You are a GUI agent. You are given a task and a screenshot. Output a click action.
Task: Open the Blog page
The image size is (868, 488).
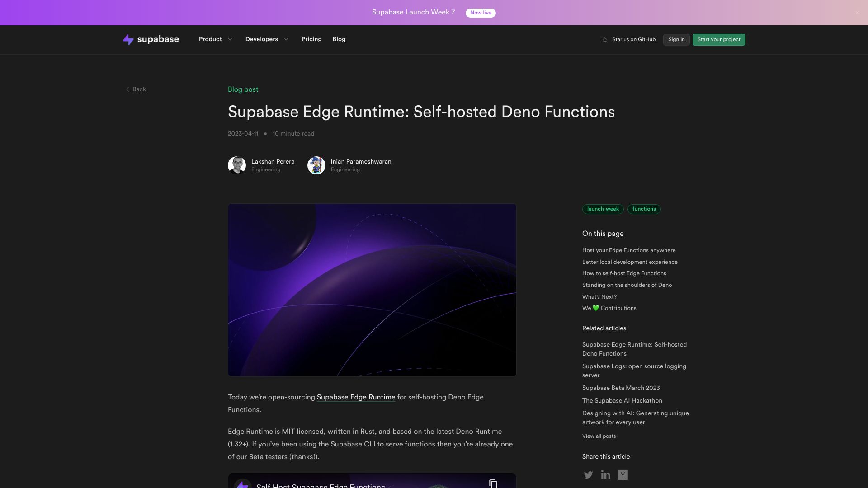pos(339,39)
